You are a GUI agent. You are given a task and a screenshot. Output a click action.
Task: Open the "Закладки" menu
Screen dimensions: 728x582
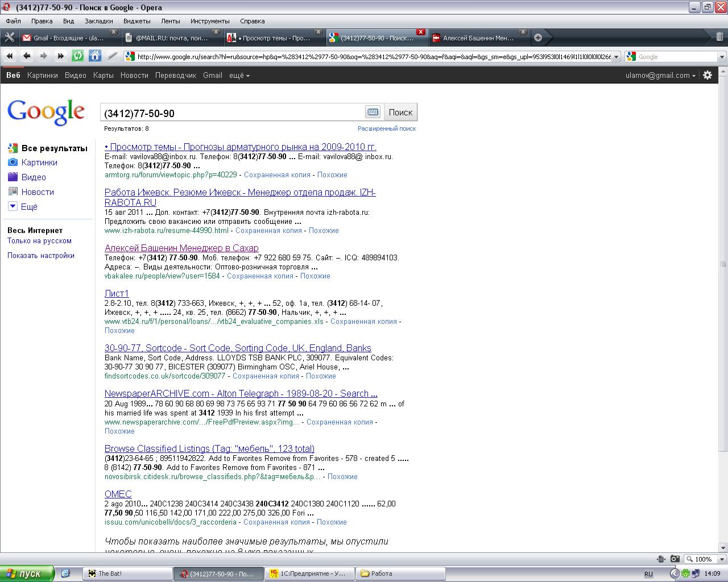98,21
